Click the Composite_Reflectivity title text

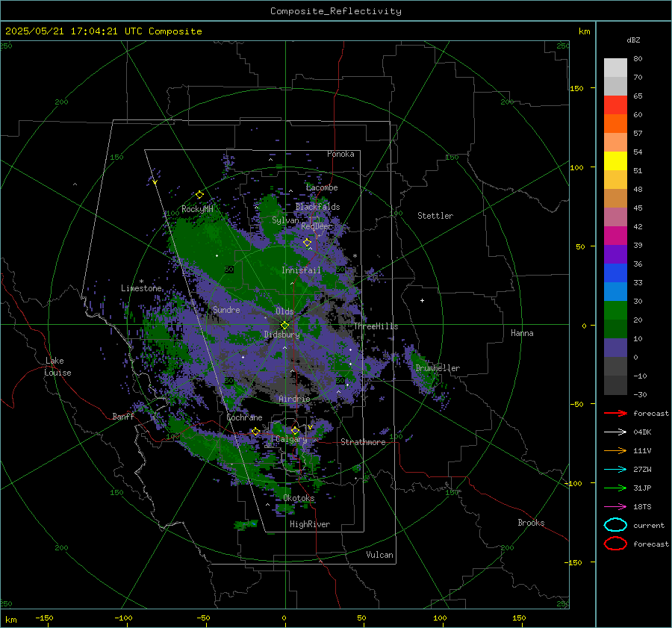coord(336,11)
